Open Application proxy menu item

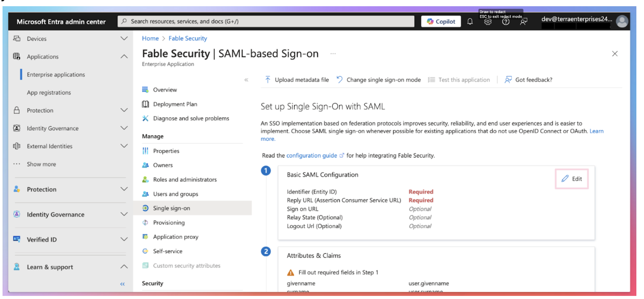[176, 237]
